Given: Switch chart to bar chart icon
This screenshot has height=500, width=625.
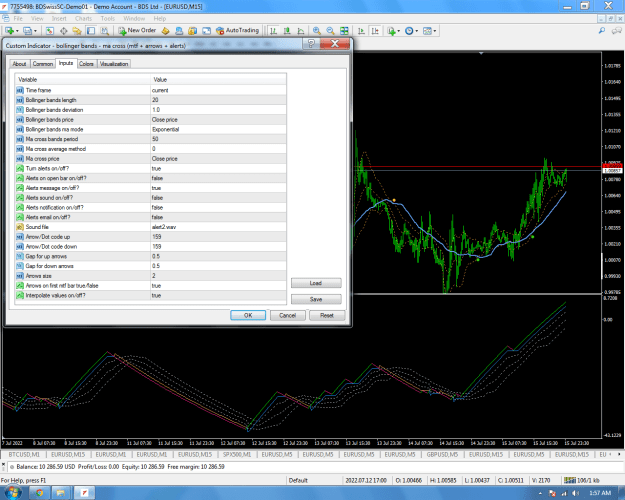Looking at the screenshot, I should 273,31.
